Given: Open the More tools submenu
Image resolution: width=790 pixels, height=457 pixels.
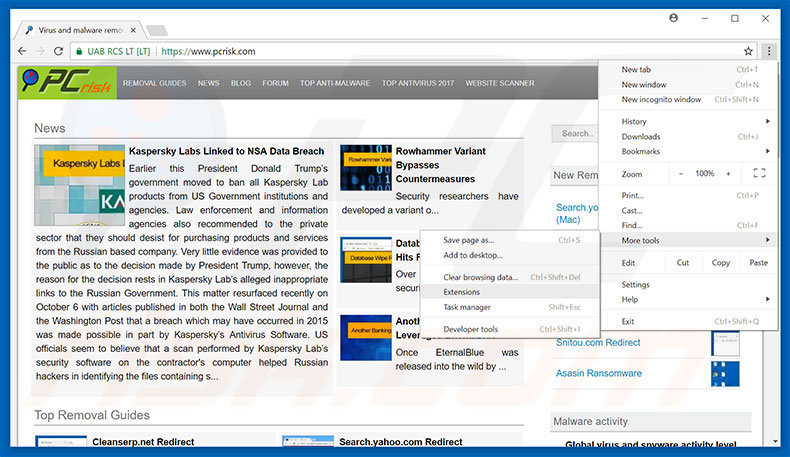Looking at the screenshot, I should click(688, 240).
